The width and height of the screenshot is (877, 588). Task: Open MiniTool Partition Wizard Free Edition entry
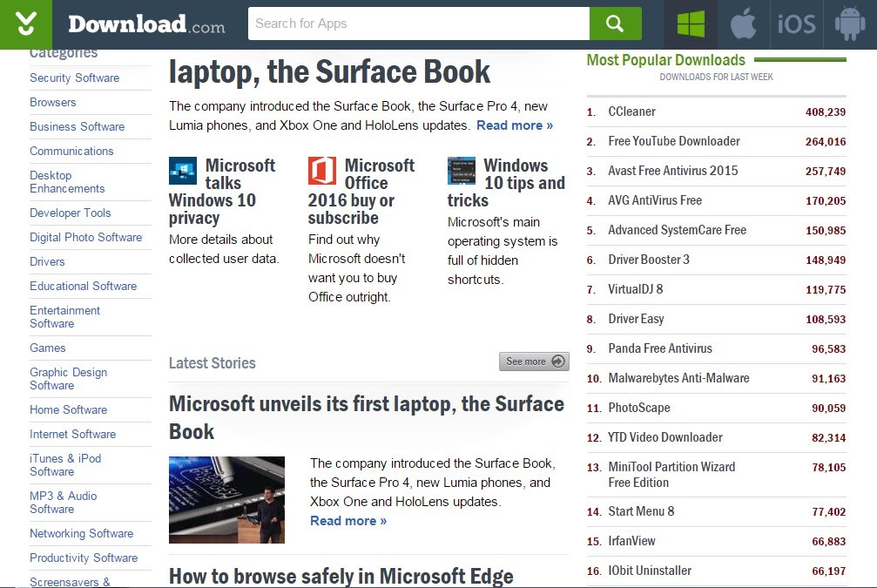(671, 475)
